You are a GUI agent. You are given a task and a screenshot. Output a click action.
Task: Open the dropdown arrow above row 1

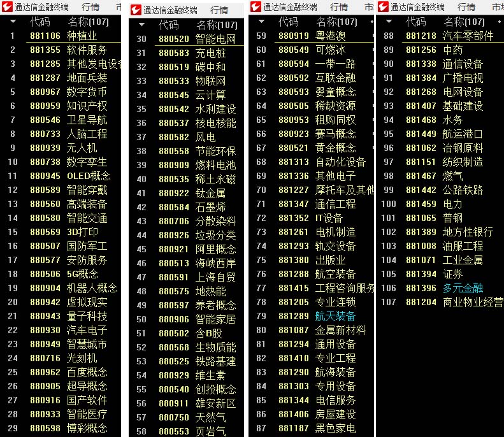point(13,22)
